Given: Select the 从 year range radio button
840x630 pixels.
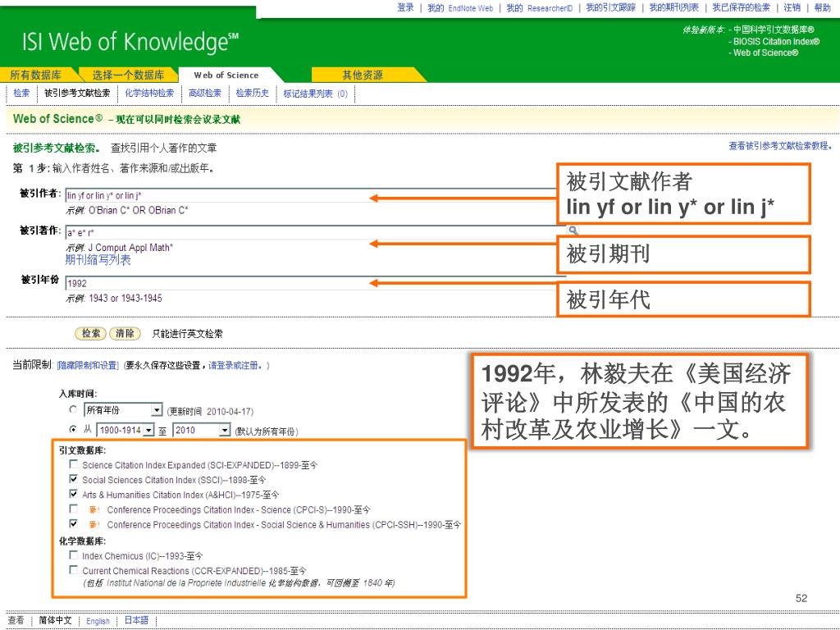Looking at the screenshot, I should point(73,429).
